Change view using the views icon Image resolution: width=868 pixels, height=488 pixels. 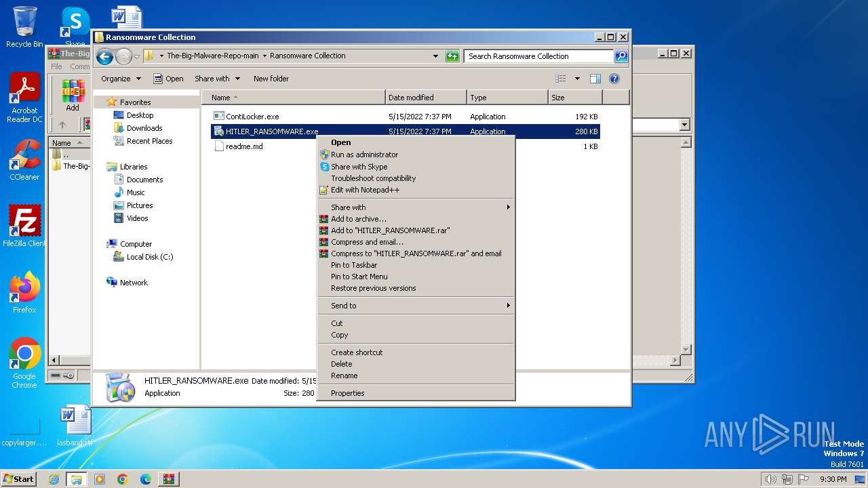(x=561, y=79)
